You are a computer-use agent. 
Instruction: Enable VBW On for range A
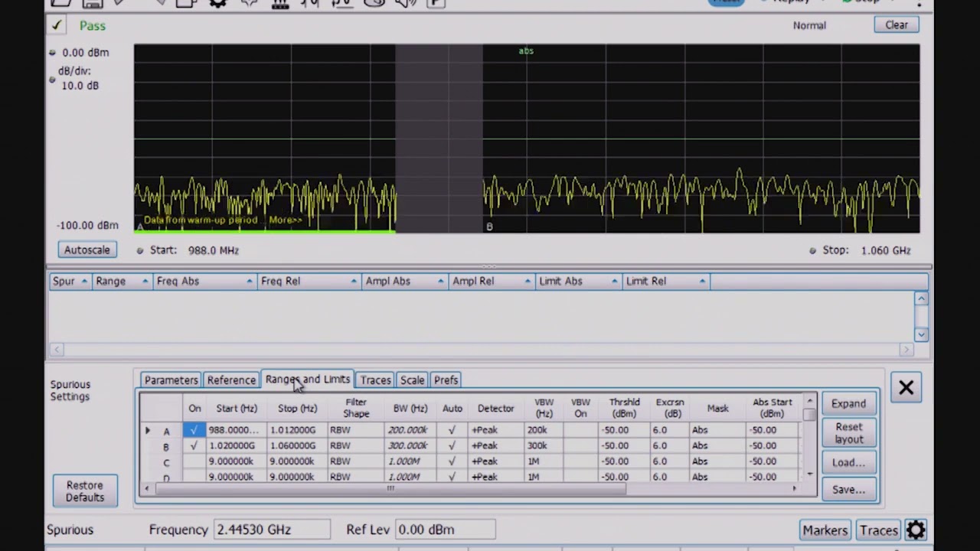click(x=580, y=430)
